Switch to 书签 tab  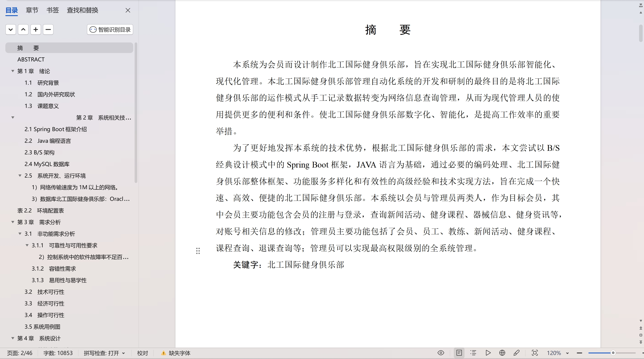click(x=52, y=10)
